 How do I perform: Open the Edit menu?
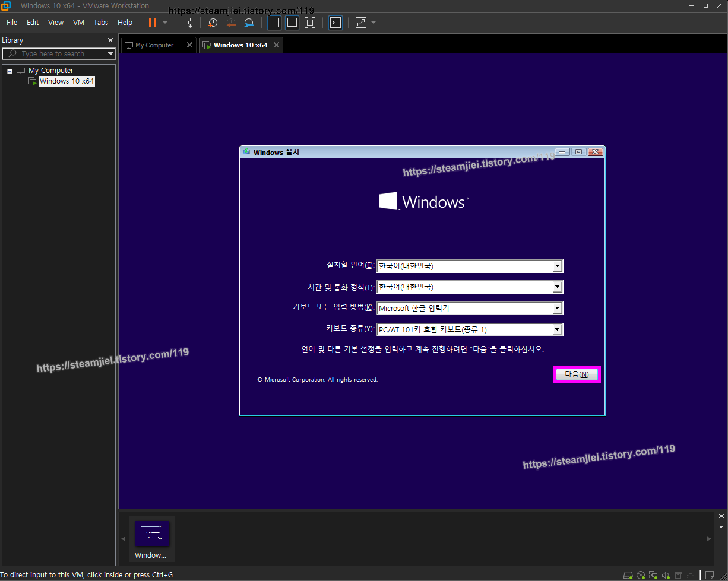click(33, 22)
